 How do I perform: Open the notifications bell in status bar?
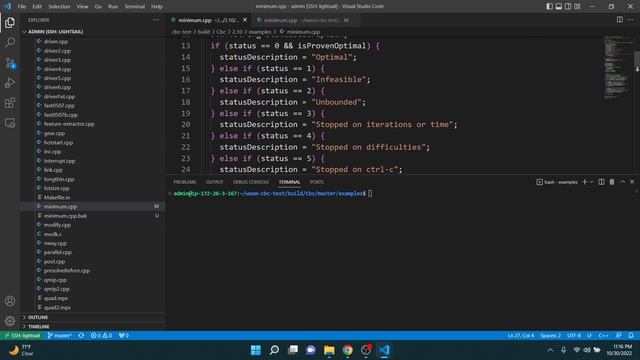[631, 336]
